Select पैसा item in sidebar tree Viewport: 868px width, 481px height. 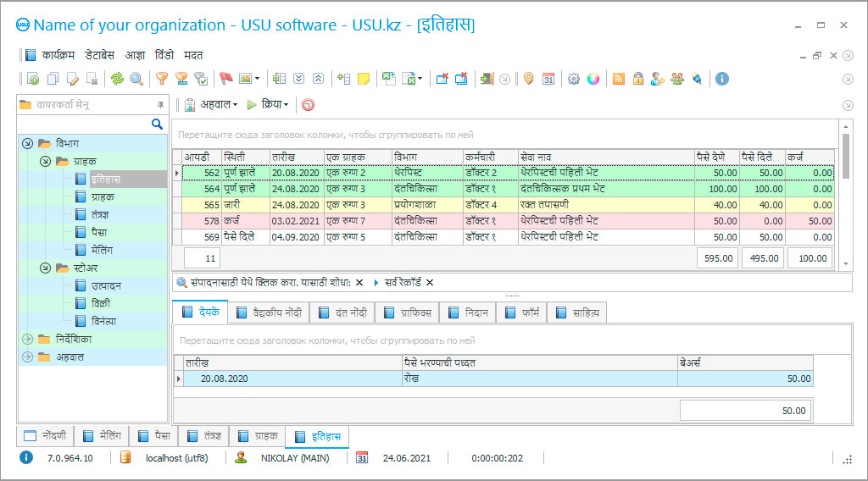(x=98, y=232)
